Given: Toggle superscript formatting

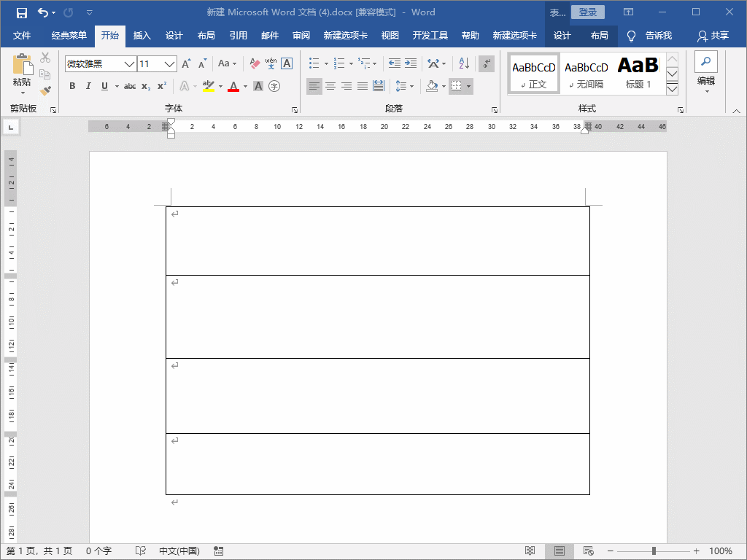Looking at the screenshot, I should pyautogui.click(x=162, y=86).
